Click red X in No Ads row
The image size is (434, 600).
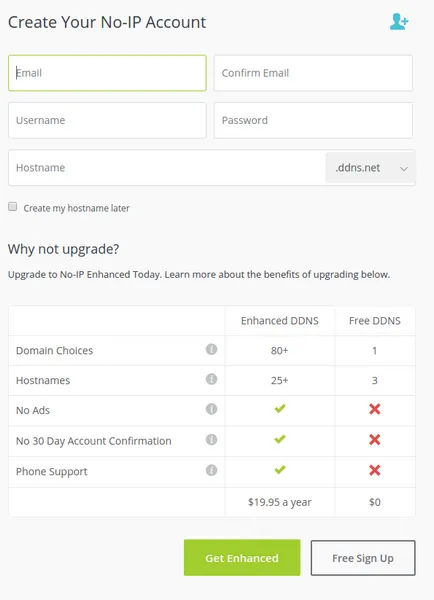coord(375,409)
